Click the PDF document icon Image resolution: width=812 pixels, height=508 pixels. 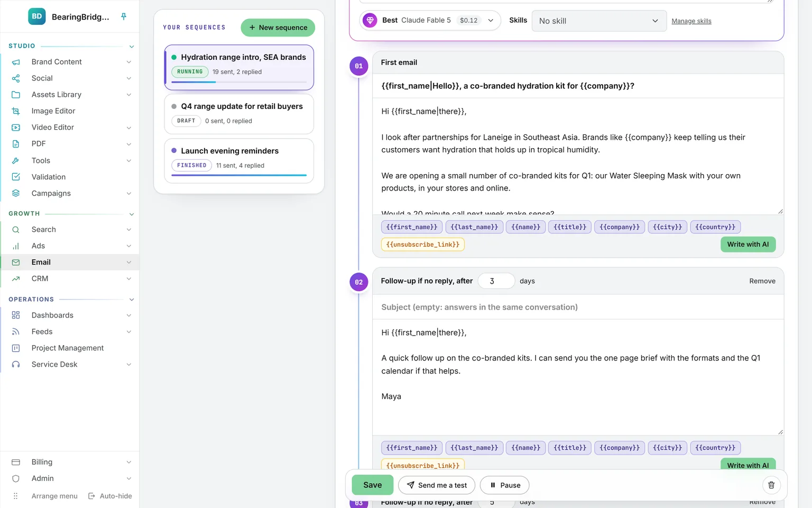pyautogui.click(x=16, y=144)
